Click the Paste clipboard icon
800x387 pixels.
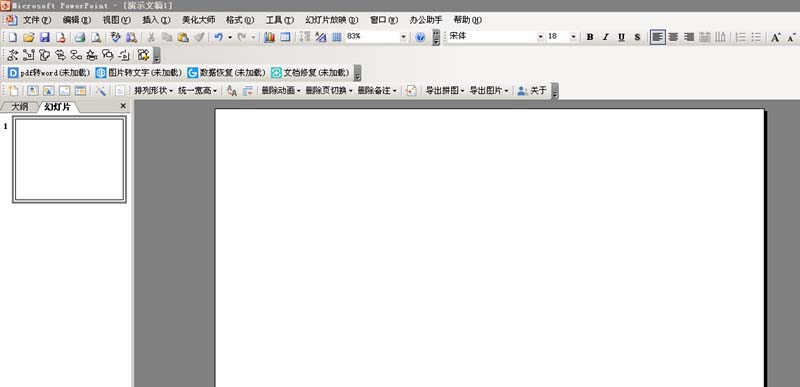pos(183,37)
